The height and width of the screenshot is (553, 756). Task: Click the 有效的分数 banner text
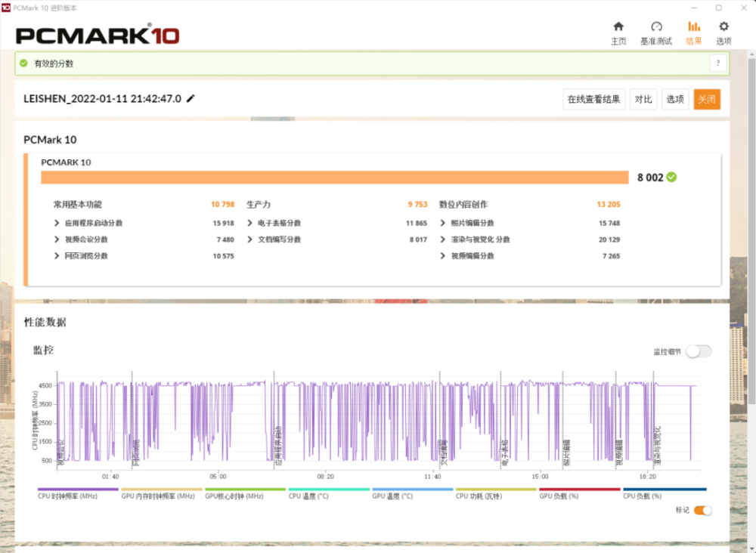[54, 63]
